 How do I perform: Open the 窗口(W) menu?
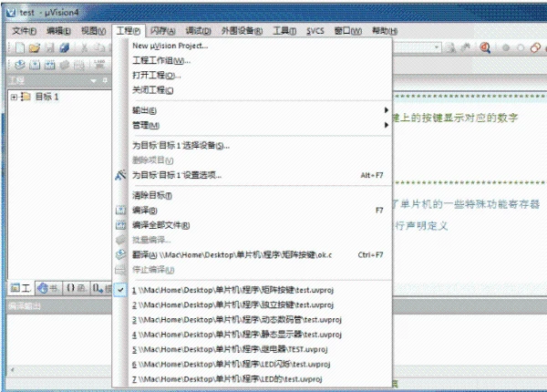(348, 31)
